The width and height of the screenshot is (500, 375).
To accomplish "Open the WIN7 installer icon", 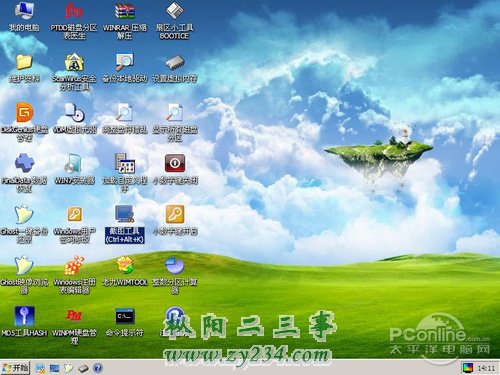I will coord(74,163).
